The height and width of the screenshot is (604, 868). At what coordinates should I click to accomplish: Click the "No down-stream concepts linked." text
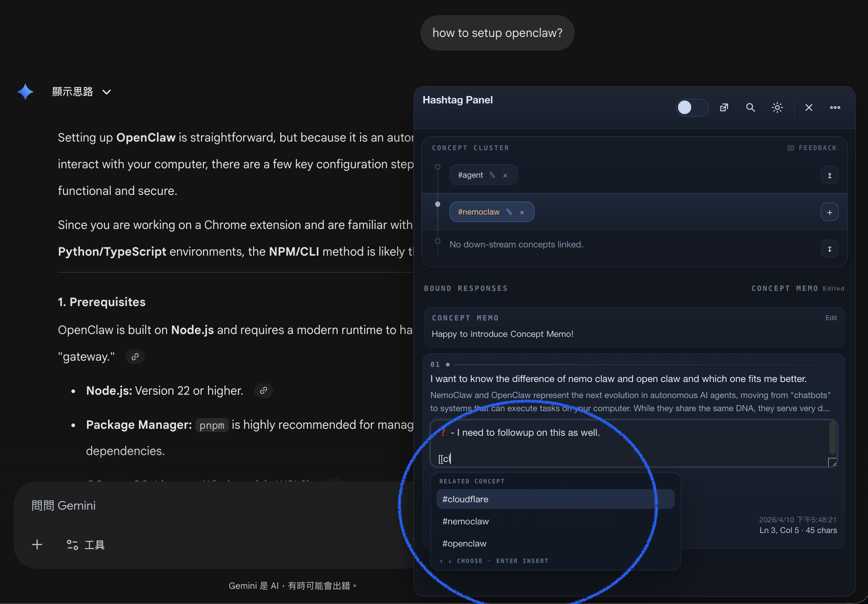click(x=516, y=245)
